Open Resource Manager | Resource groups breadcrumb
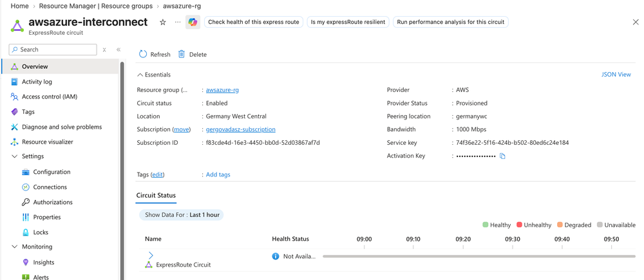This screenshot has height=280, width=644. (x=96, y=6)
